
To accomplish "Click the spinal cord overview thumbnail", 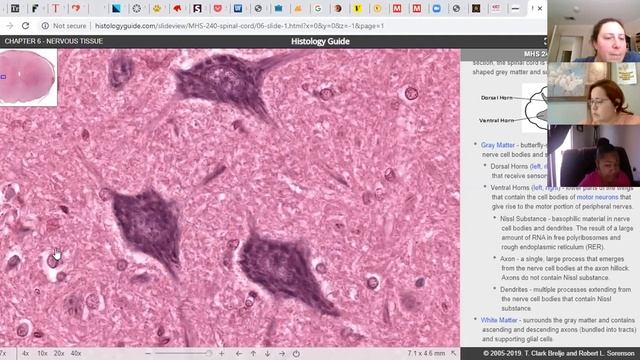I will coord(28,77).
